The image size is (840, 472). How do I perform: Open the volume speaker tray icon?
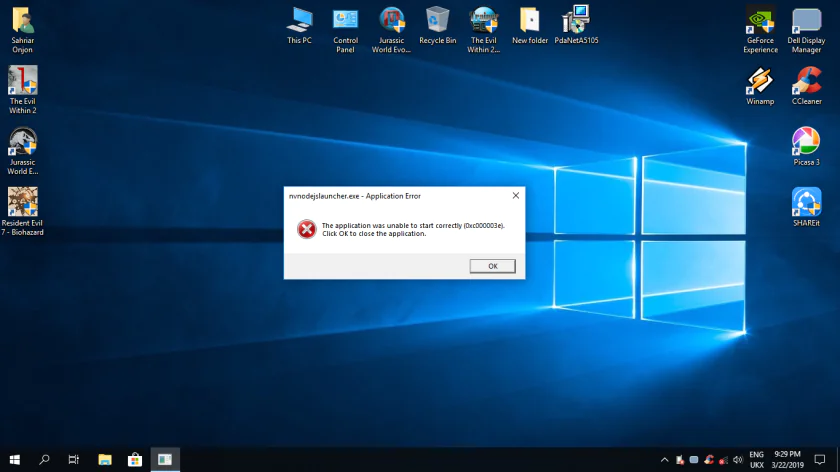738,460
